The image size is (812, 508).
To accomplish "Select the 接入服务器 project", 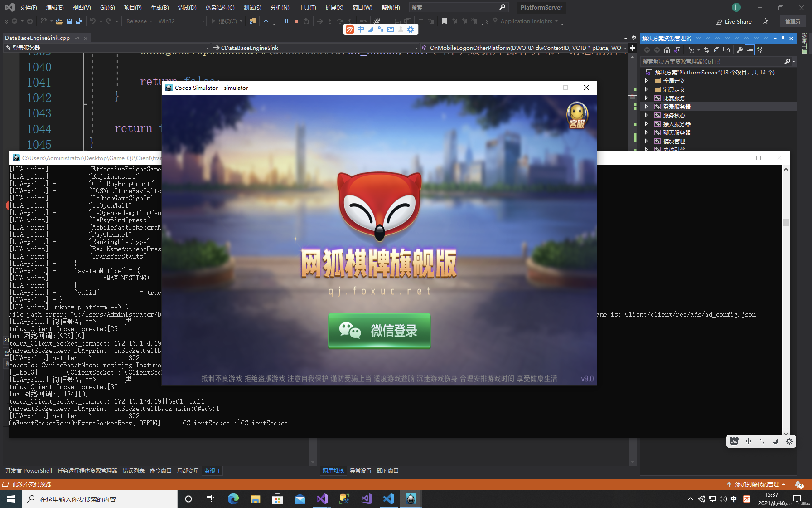I will tap(677, 124).
